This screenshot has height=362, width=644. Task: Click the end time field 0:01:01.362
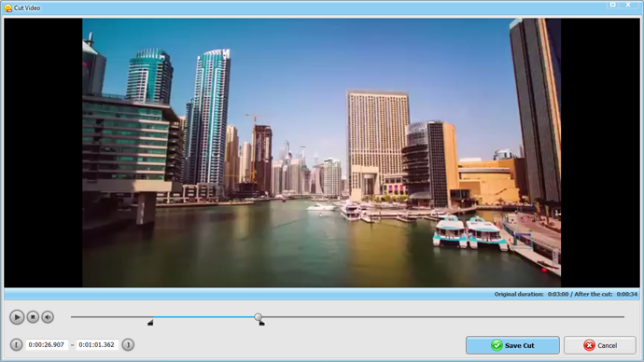coord(96,345)
